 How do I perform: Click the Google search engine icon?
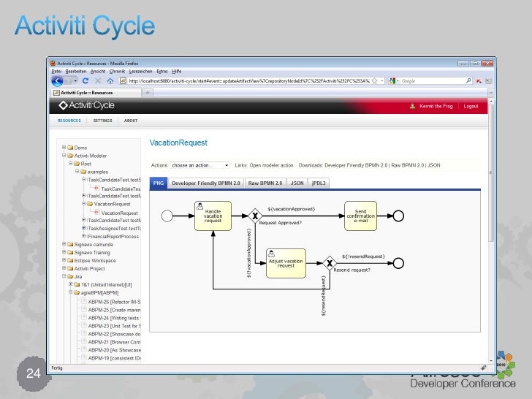coord(392,80)
